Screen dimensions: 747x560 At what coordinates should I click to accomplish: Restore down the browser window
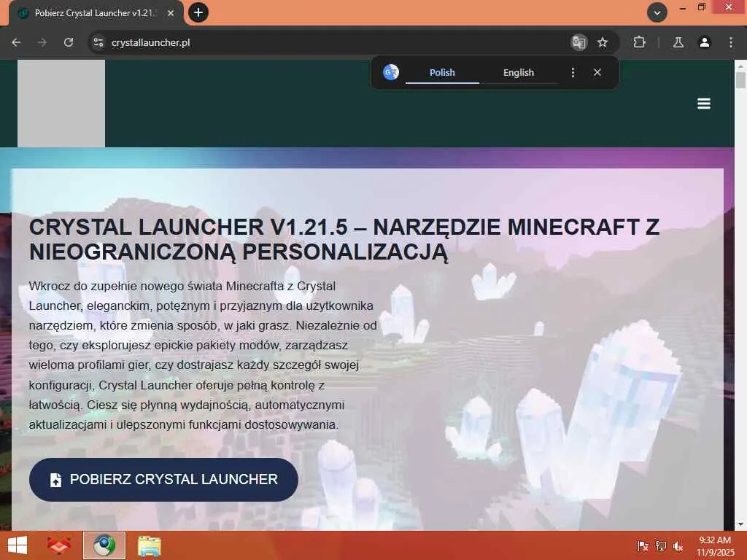701,7
